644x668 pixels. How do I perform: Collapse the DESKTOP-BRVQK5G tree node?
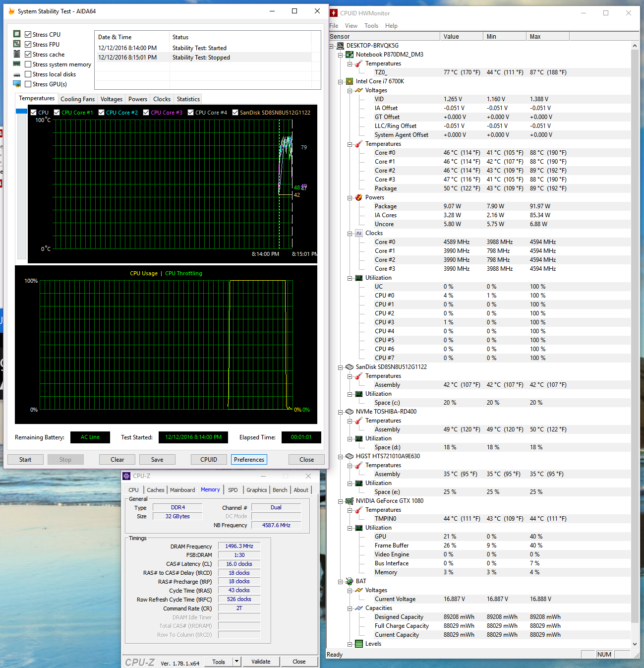click(x=332, y=46)
